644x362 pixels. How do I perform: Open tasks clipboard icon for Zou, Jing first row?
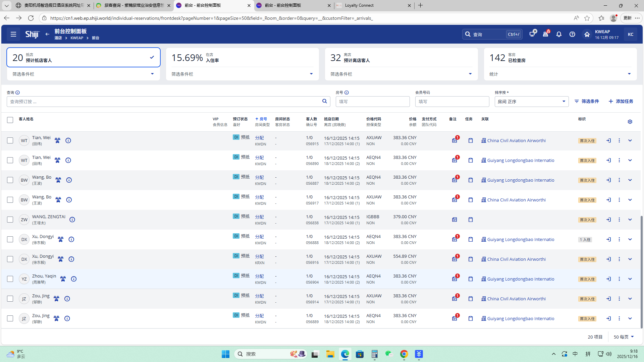pyautogui.click(x=471, y=299)
